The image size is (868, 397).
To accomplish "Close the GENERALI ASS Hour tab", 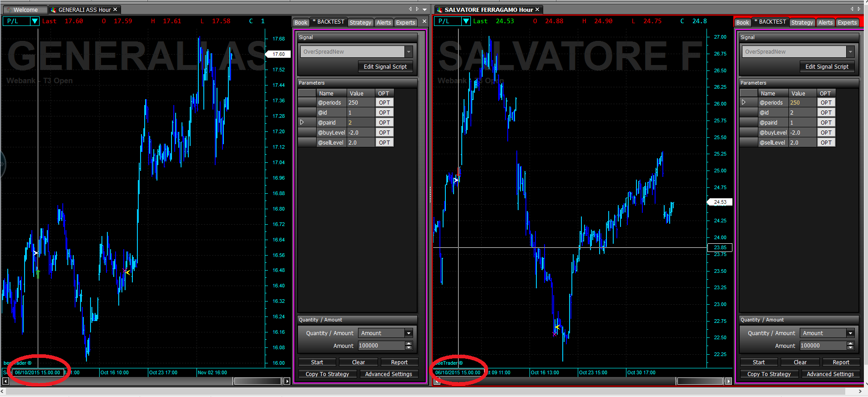I will point(115,10).
